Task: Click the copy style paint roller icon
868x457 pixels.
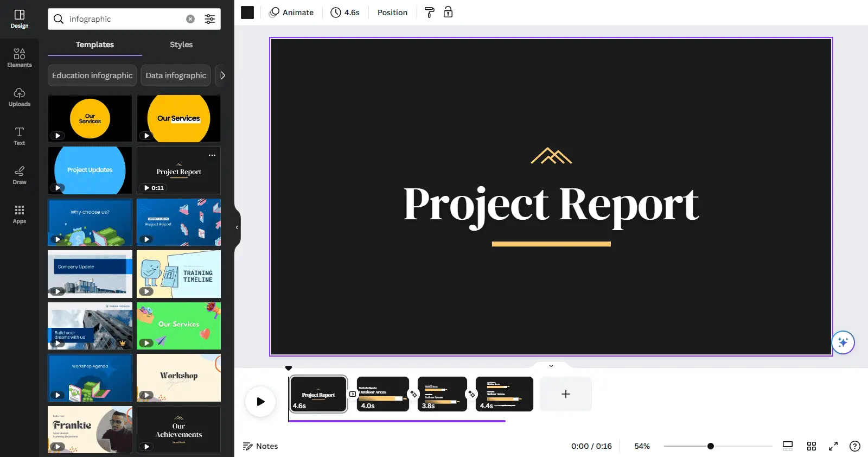Action: 429,12
